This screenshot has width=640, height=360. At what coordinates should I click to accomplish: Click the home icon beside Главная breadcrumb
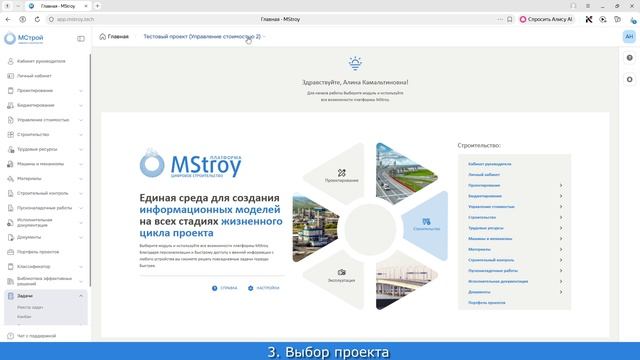(102, 36)
